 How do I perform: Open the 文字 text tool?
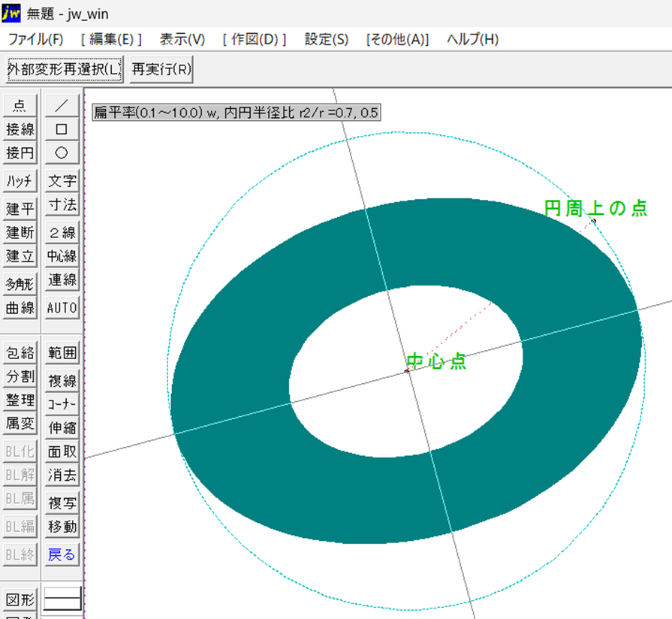coord(62,180)
